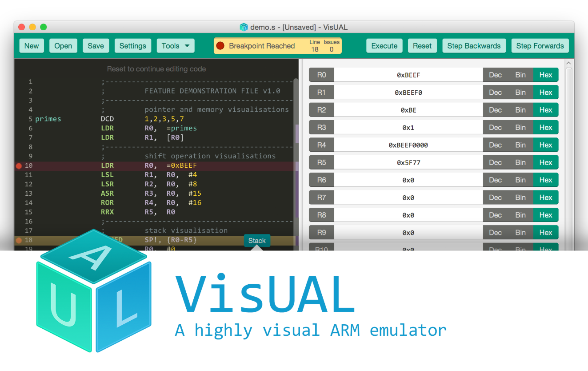Click the breakpoint dot on line 10

[19, 166]
